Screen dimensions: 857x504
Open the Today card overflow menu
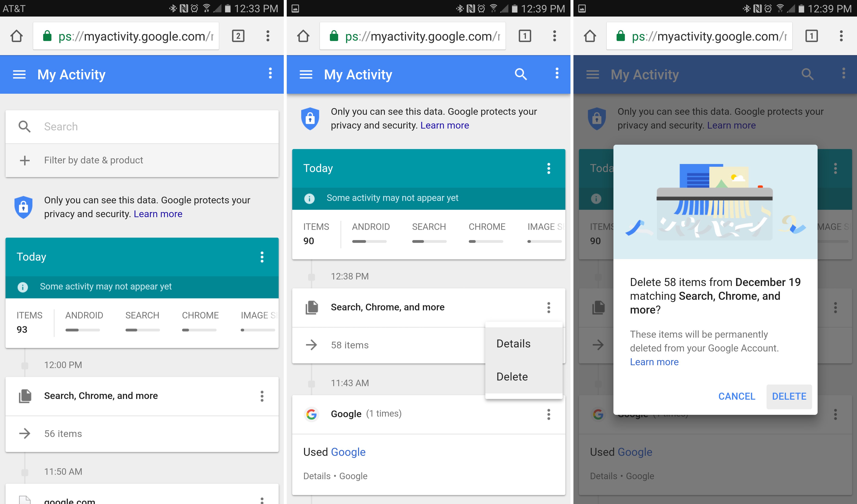click(x=262, y=257)
